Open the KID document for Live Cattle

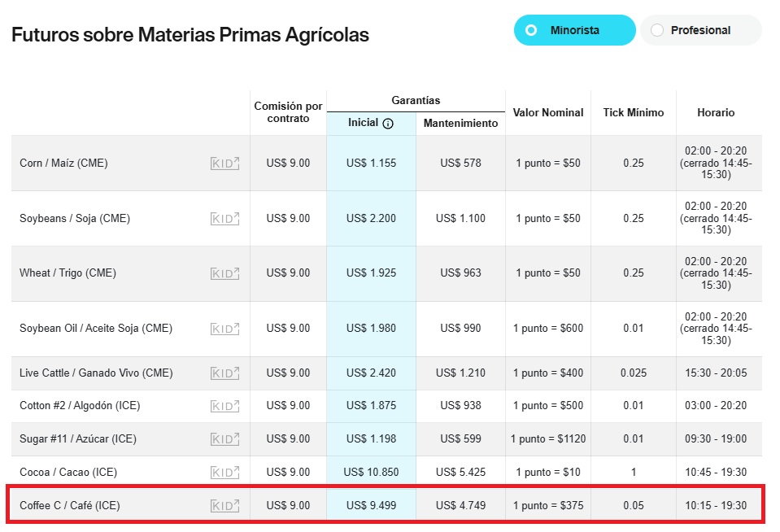[225, 373]
